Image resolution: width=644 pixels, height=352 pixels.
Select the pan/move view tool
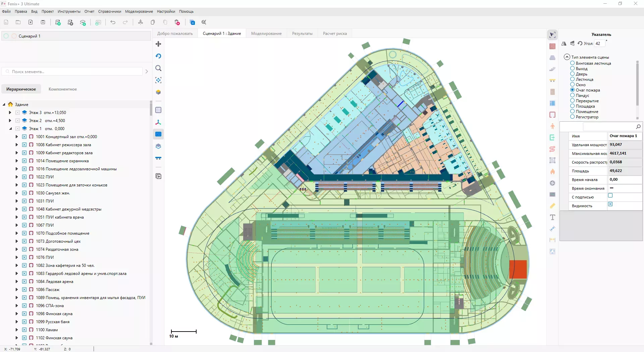pos(158,44)
